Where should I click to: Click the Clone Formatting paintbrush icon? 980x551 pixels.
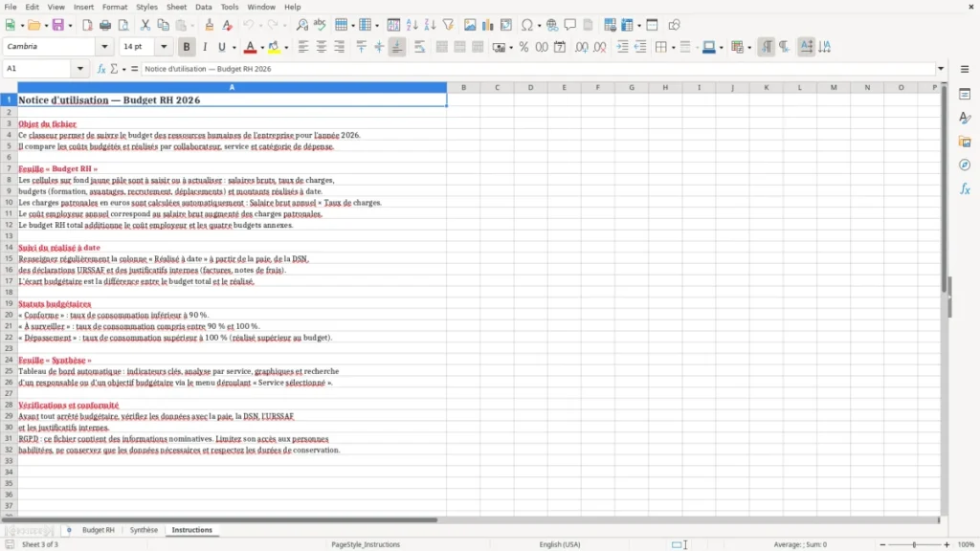(209, 25)
